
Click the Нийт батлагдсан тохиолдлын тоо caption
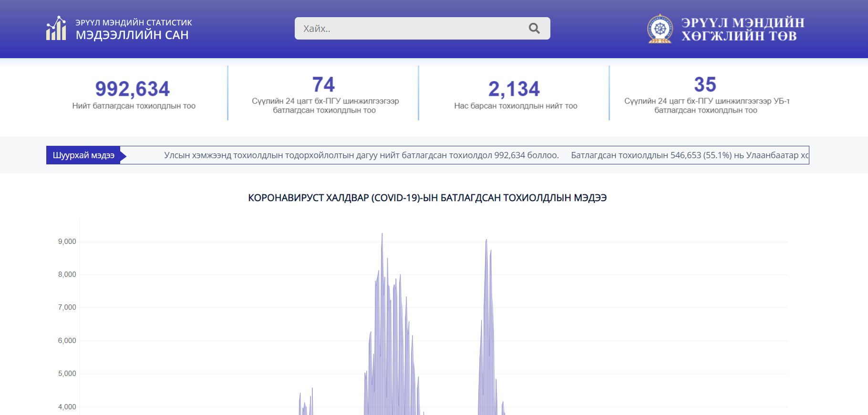click(134, 106)
